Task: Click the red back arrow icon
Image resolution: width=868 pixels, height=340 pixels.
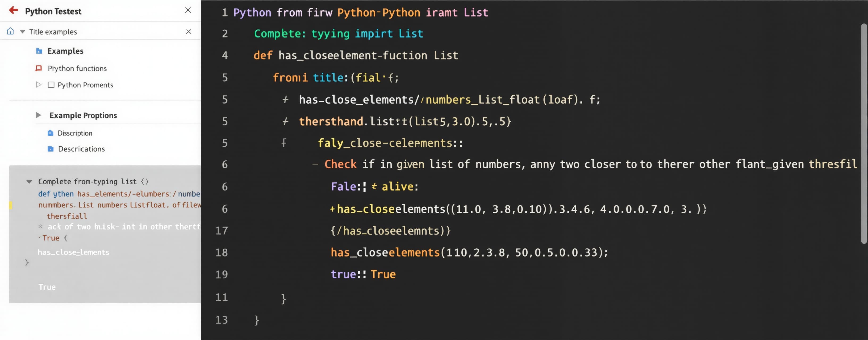Action: click(14, 10)
